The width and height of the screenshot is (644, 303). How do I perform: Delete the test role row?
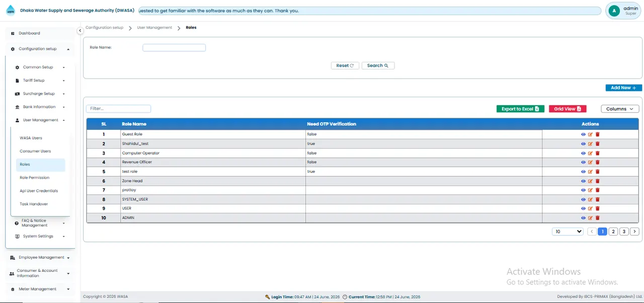pos(598,172)
